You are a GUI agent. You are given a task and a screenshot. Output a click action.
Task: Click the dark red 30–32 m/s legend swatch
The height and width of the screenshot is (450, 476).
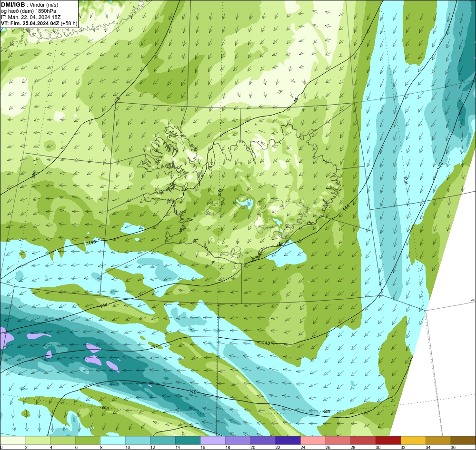tap(388, 440)
